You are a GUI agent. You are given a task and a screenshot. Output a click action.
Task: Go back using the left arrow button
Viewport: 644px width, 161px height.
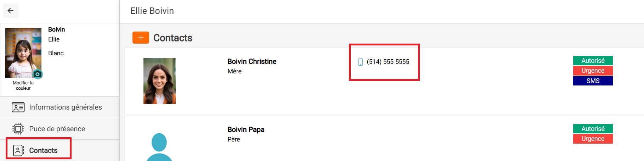click(x=11, y=11)
